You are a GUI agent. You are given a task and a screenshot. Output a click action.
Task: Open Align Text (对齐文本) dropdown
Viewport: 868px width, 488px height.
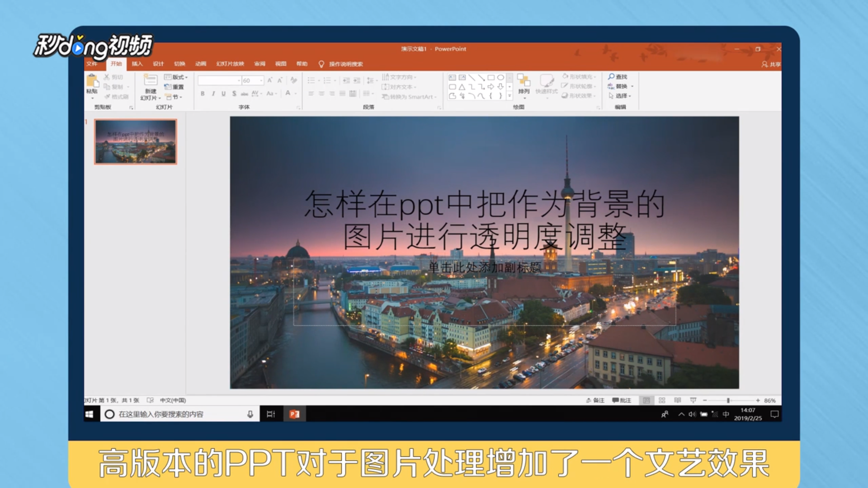[x=399, y=87]
